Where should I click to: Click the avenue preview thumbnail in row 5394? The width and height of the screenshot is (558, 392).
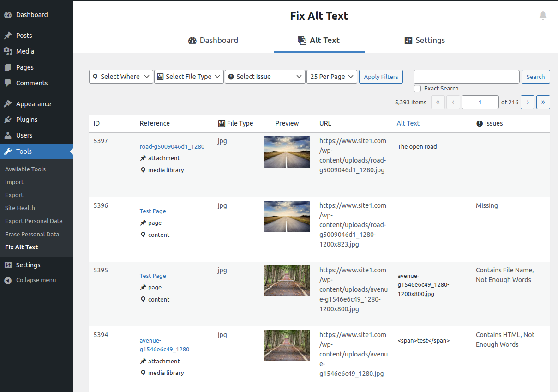[x=287, y=345]
